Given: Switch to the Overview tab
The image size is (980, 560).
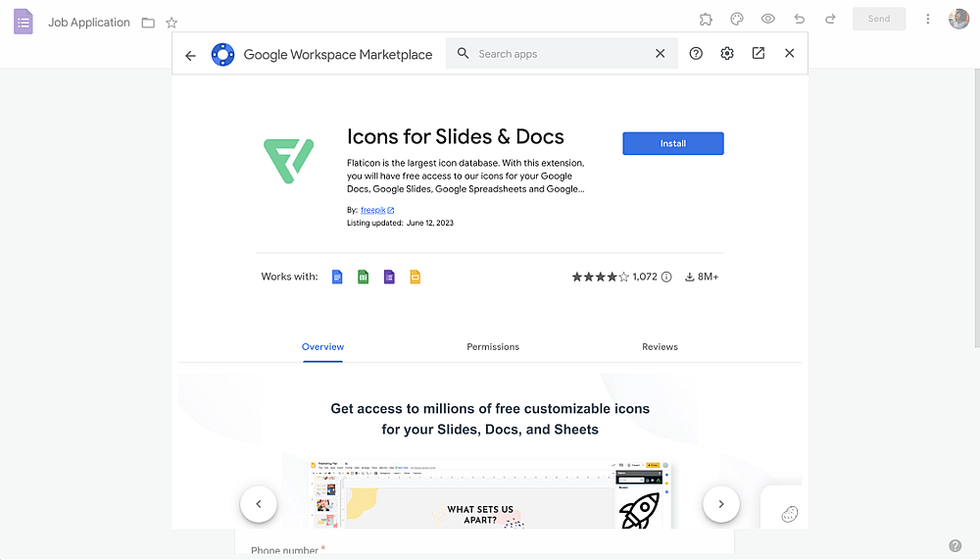Looking at the screenshot, I should pos(322,347).
